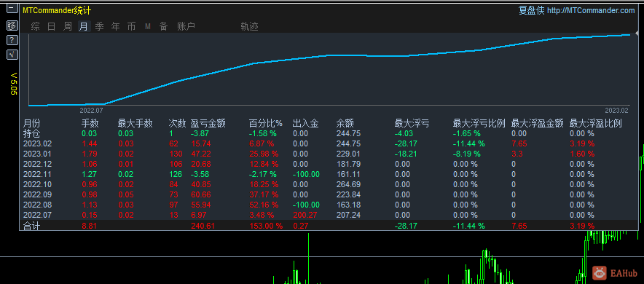Click percent 52.16 % for 2022.08
Image resolution: width=644 pixels, height=284 pixels.
[x=264, y=205]
